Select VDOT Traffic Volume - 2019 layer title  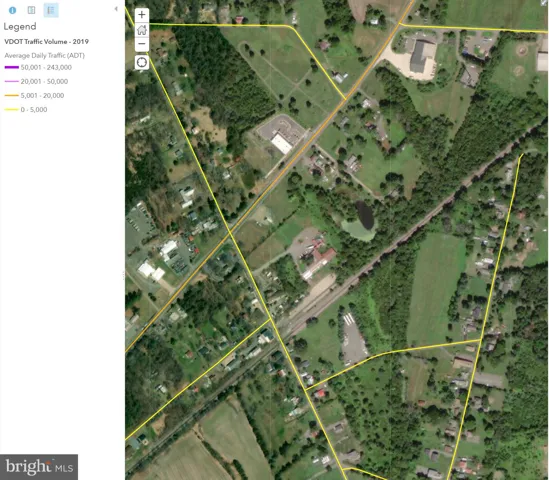click(x=47, y=41)
